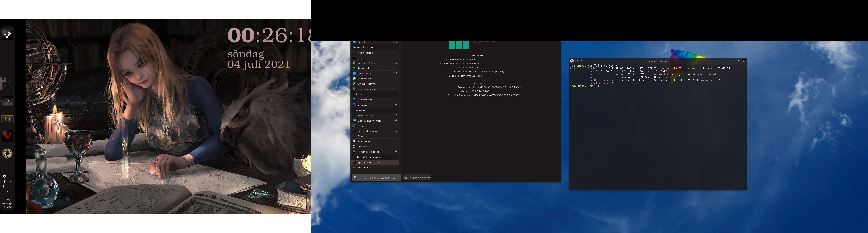
Task: Click Konsole down-chevron minimize button
Action: 577,61
